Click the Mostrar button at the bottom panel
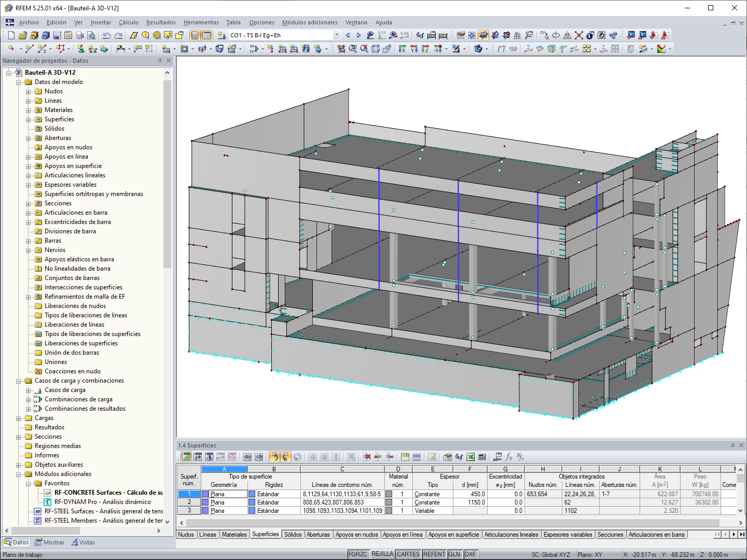The width and height of the screenshot is (747, 560). tap(49, 542)
